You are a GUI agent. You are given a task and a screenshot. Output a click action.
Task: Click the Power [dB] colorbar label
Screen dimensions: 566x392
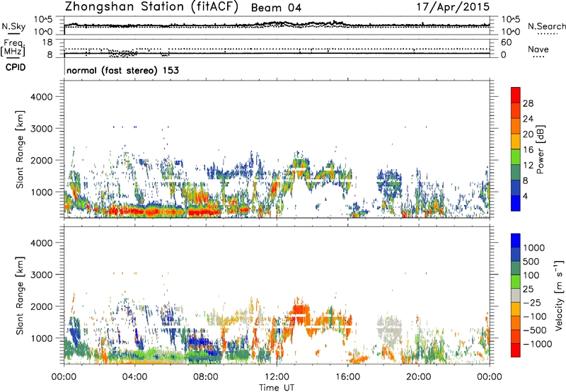(x=540, y=149)
